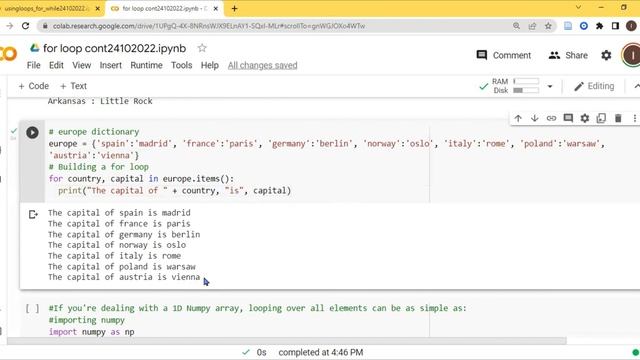The width and height of the screenshot is (640, 360).
Task: Click the output line 'The capital of spain is madrid'
Action: tap(119, 213)
